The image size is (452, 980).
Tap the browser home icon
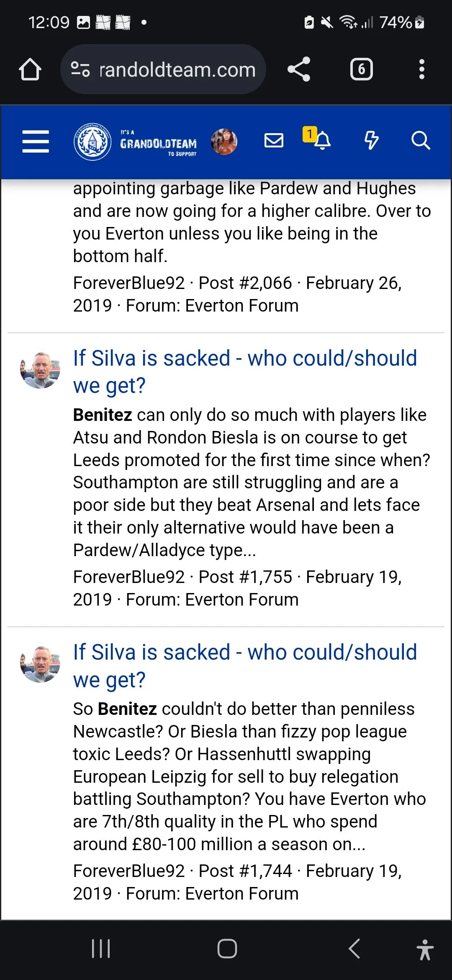pyautogui.click(x=30, y=70)
